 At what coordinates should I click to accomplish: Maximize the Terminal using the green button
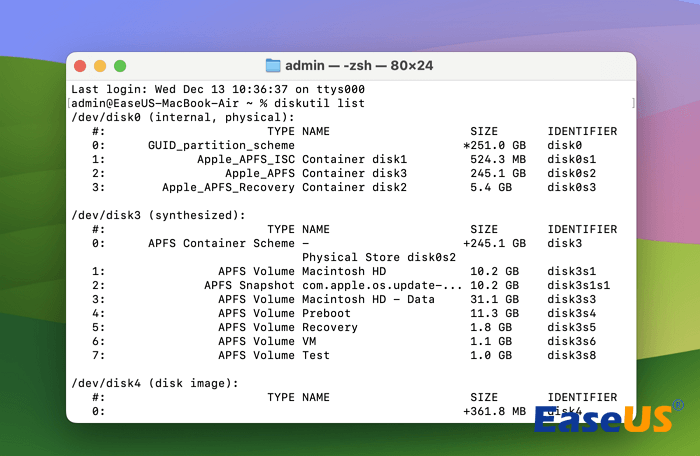pos(120,65)
